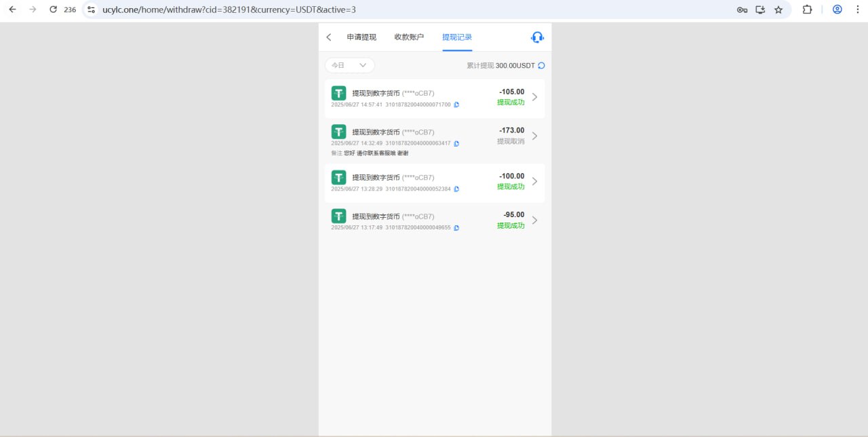Open the password manager key icon
This screenshot has width=868, height=437.
742,9
